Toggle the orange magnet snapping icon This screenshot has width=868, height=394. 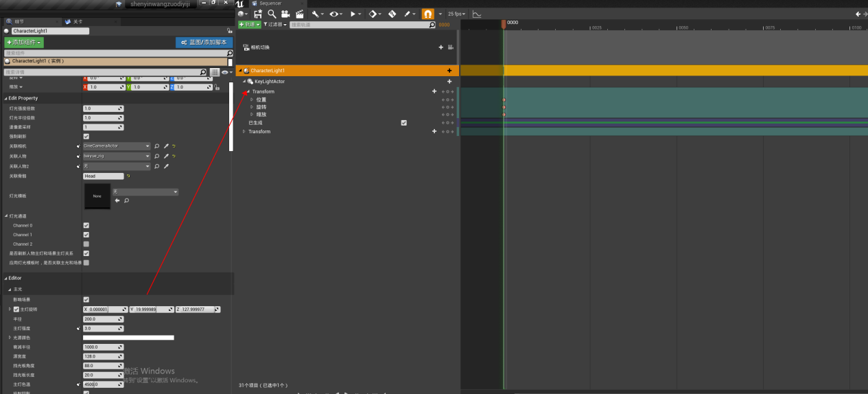427,14
